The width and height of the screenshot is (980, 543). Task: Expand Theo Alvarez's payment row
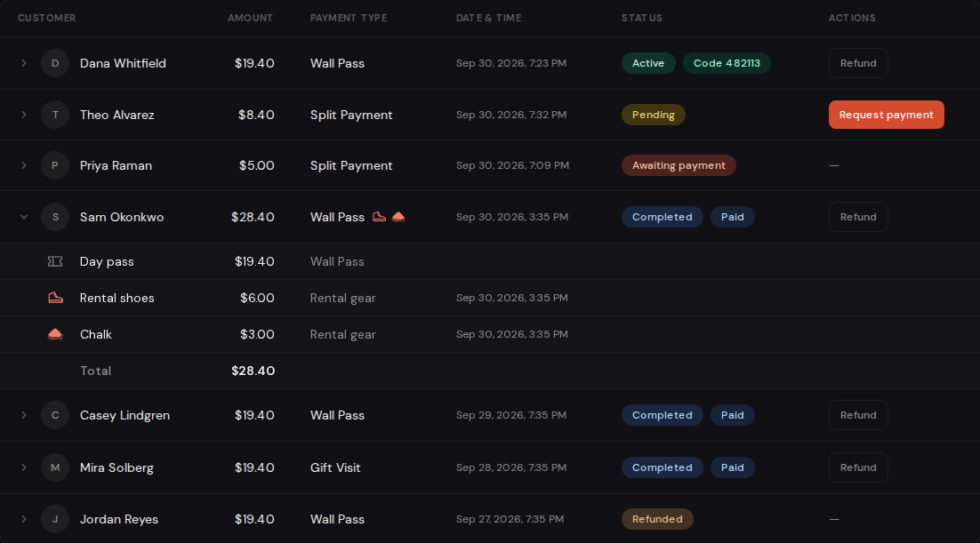click(x=24, y=115)
